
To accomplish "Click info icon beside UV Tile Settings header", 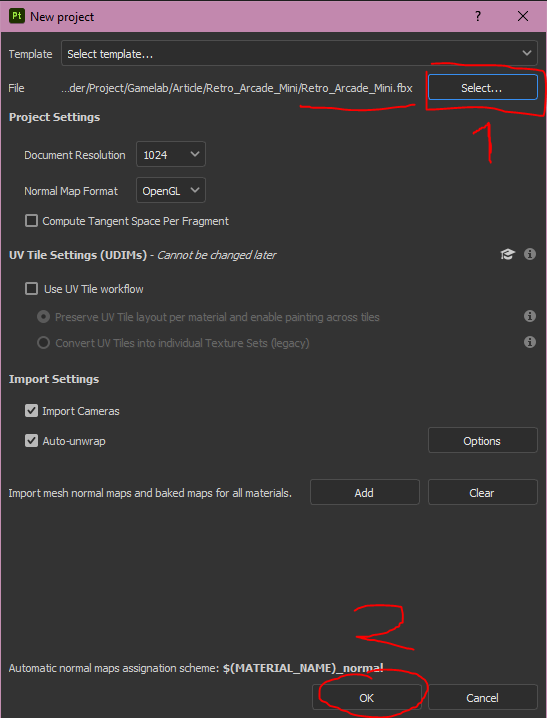I will pos(530,254).
